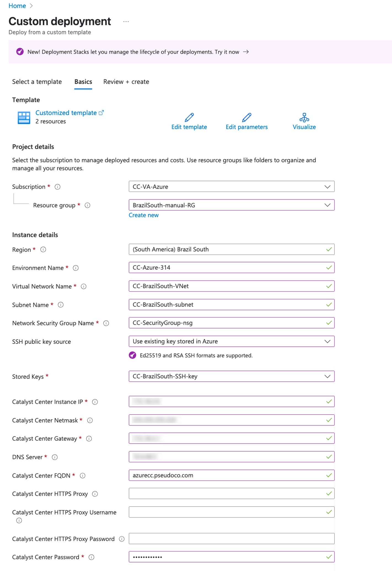
Task: Click the template grid icon above 2 resources
Action: pyautogui.click(x=24, y=117)
